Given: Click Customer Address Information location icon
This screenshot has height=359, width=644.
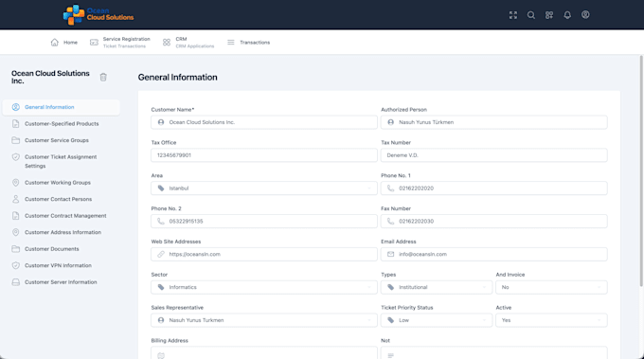Looking at the screenshot, I should (x=15, y=232).
